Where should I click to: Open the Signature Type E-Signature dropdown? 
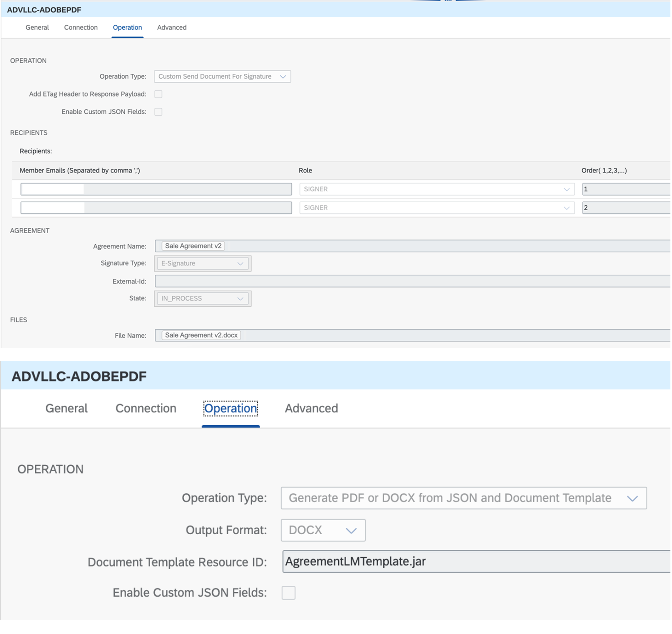pos(240,263)
